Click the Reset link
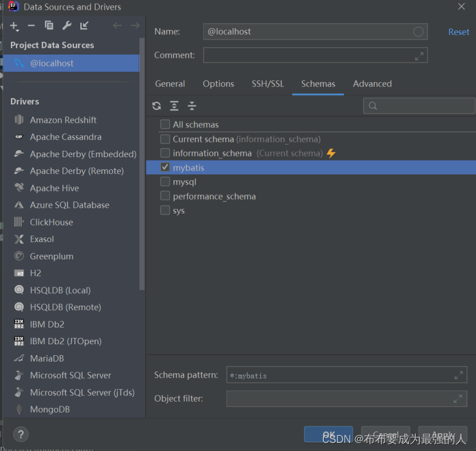 [459, 32]
